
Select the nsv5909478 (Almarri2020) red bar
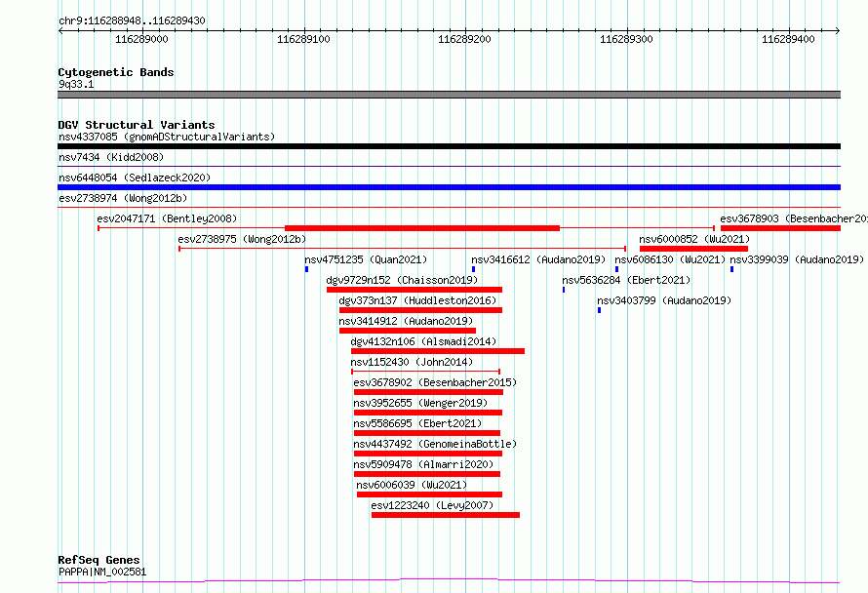427,474
